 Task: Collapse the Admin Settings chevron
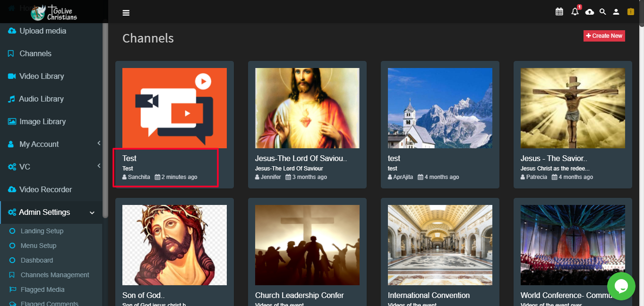click(92, 212)
